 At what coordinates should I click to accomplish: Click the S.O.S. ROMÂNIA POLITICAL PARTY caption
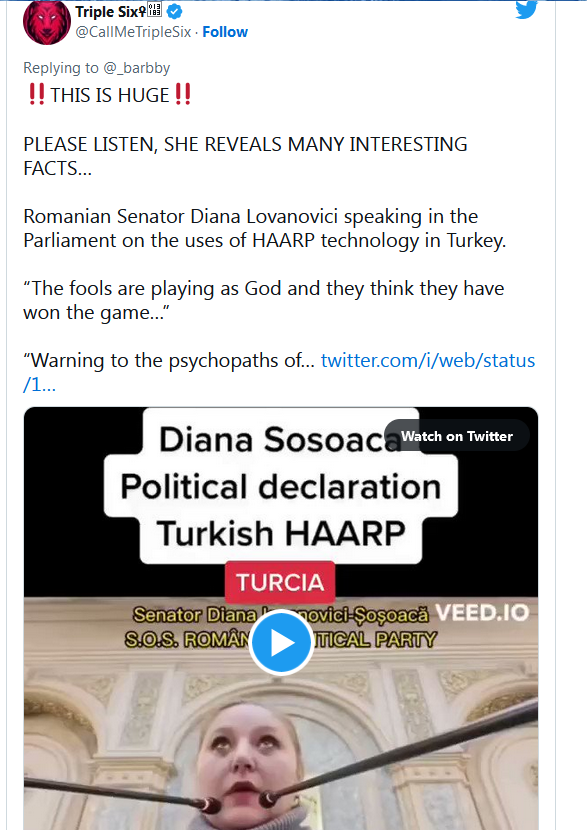click(x=281, y=639)
